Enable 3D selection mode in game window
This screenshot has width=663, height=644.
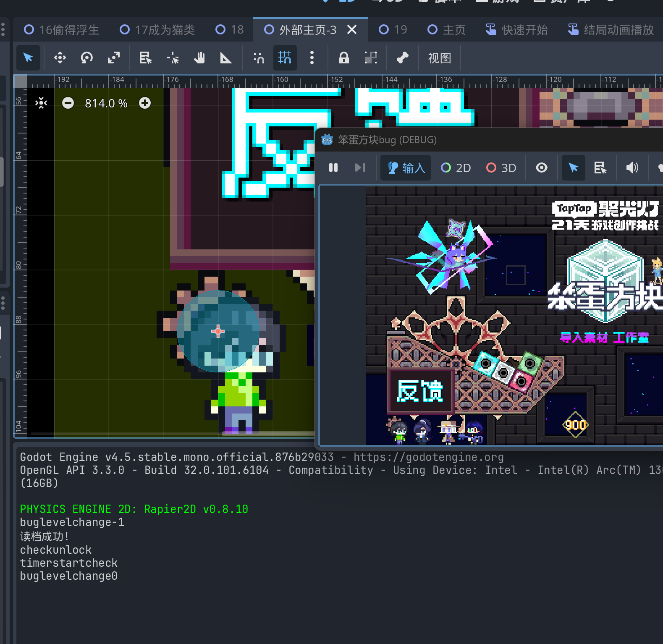click(501, 168)
